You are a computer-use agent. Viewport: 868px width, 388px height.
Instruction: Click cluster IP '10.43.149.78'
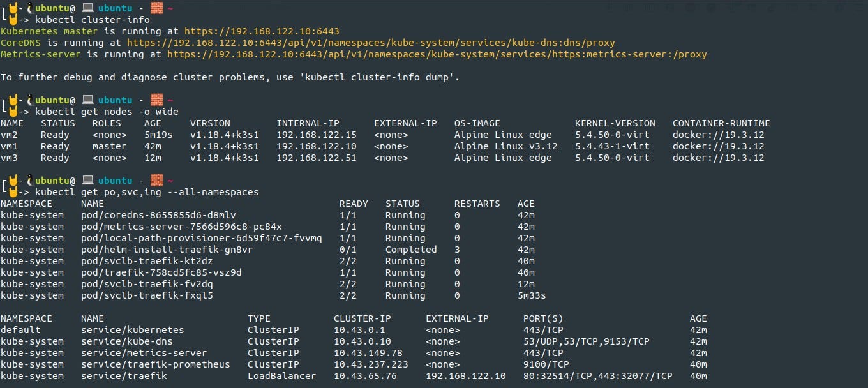[368, 353]
